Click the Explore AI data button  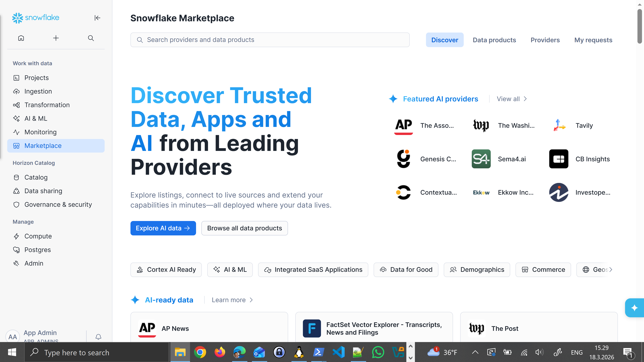[x=163, y=228]
